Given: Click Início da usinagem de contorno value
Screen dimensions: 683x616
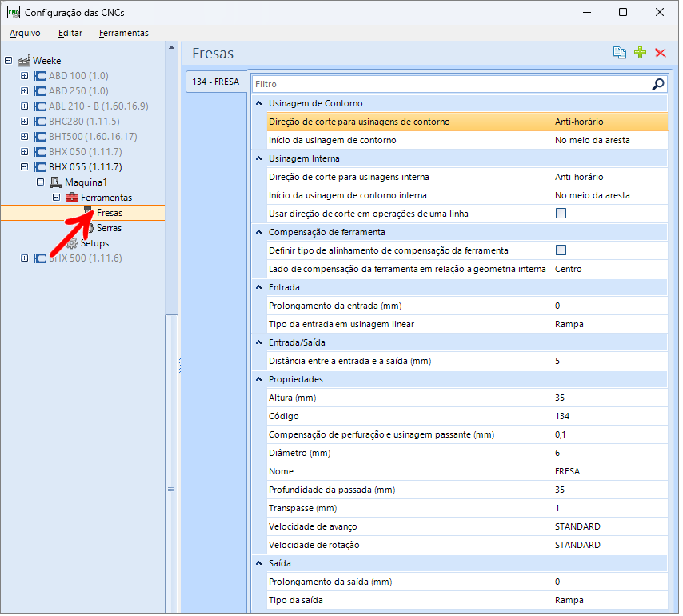Looking at the screenshot, I should click(609, 140).
